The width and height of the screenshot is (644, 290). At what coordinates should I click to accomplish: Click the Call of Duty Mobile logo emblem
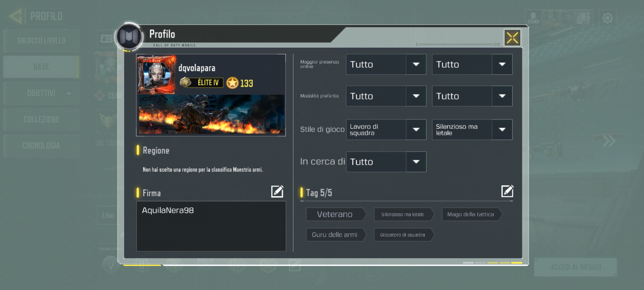click(x=129, y=36)
